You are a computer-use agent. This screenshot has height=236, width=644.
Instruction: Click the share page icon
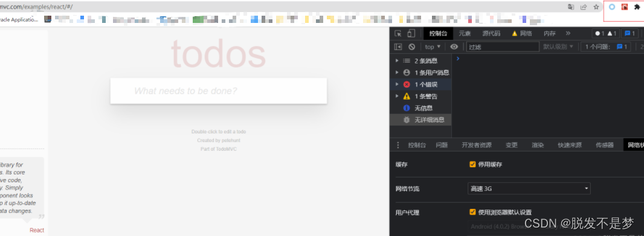pos(583,7)
